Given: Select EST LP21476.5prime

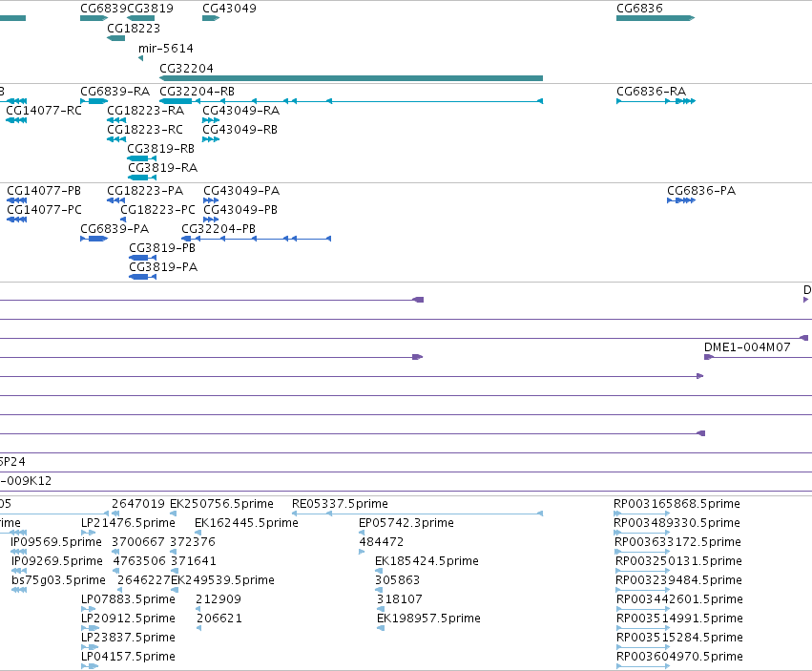Looking at the screenshot, I should click(x=88, y=533).
